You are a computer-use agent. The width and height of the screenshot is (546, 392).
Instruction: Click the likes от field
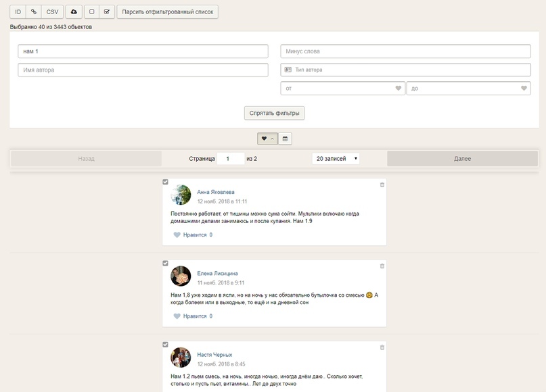(342, 89)
